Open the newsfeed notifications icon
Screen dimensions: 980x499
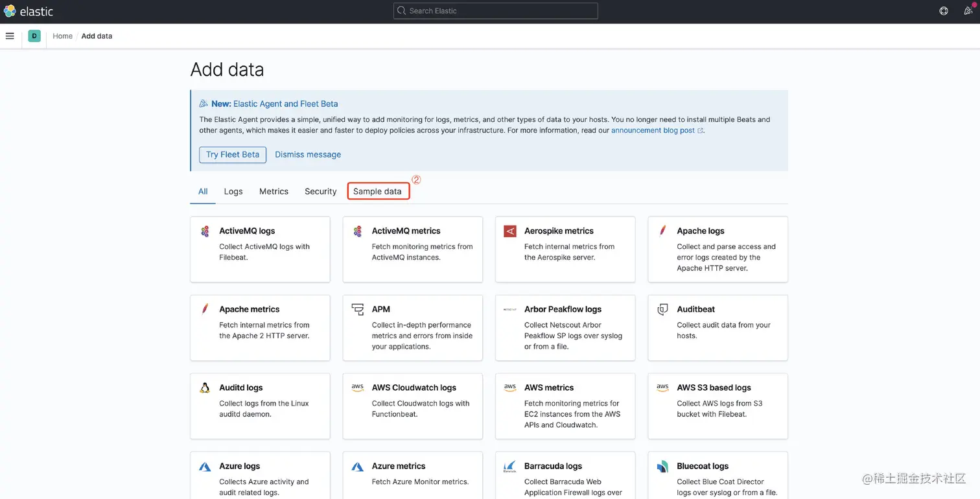coord(969,11)
